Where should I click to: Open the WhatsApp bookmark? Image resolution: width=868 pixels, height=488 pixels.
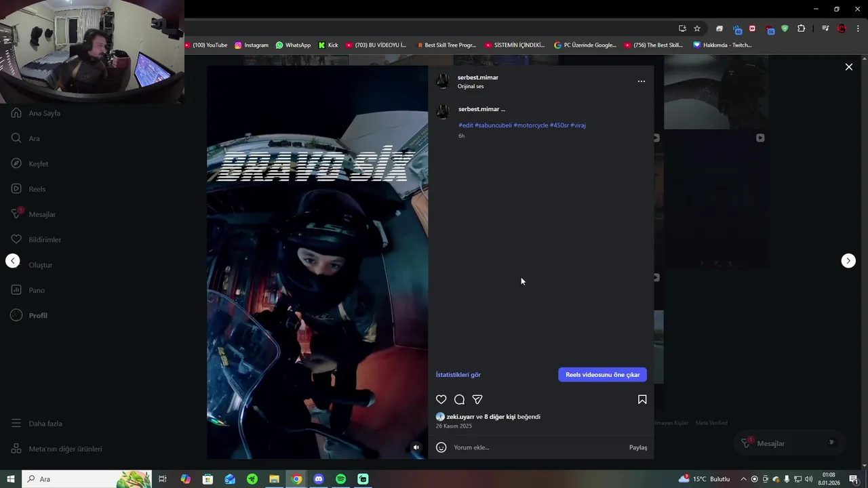click(293, 45)
